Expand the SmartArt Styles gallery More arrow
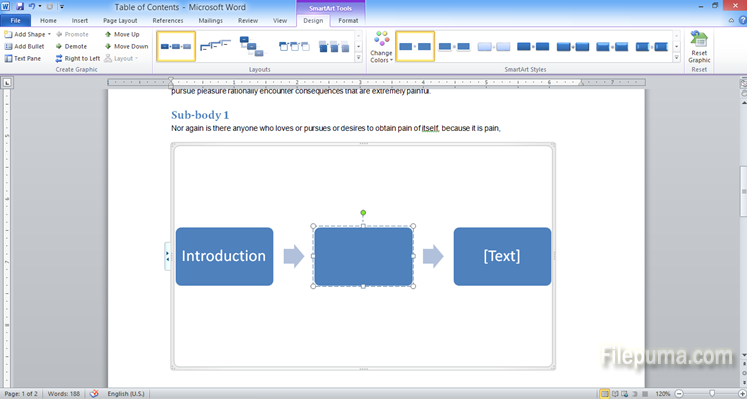The height and width of the screenshot is (400, 747). click(x=677, y=58)
